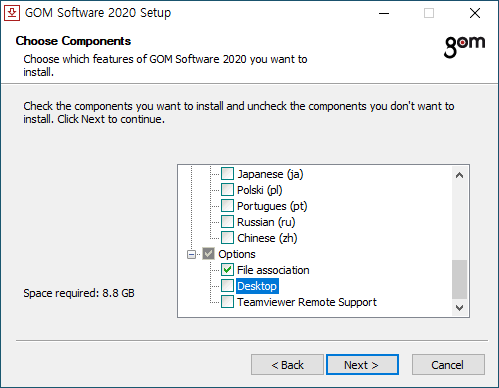This screenshot has height=388, width=499.
Task: Enable Teamviewer Remote Support checkbox
Action: [x=227, y=302]
